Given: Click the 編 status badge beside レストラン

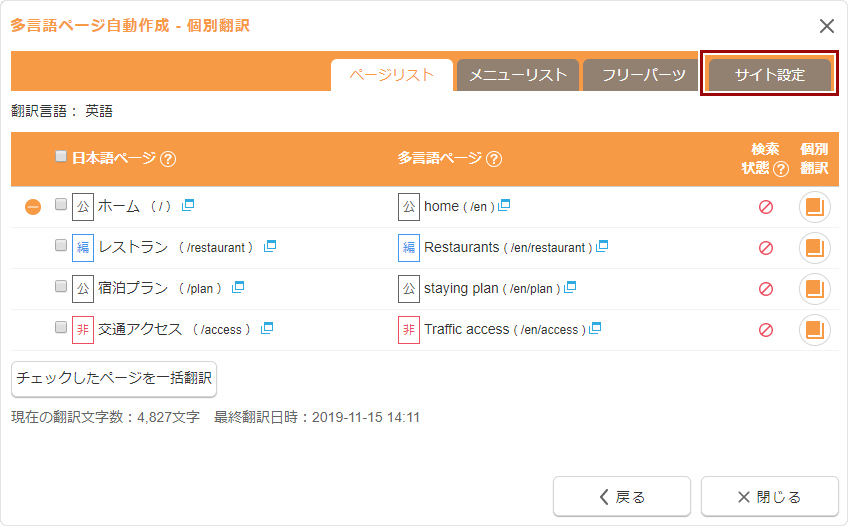Looking at the screenshot, I should click(83, 248).
